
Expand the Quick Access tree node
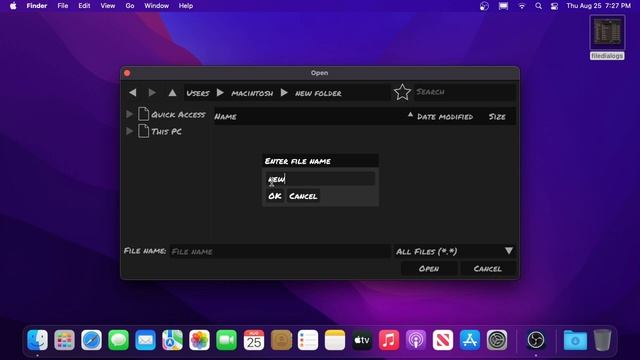pyautogui.click(x=130, y=114)
